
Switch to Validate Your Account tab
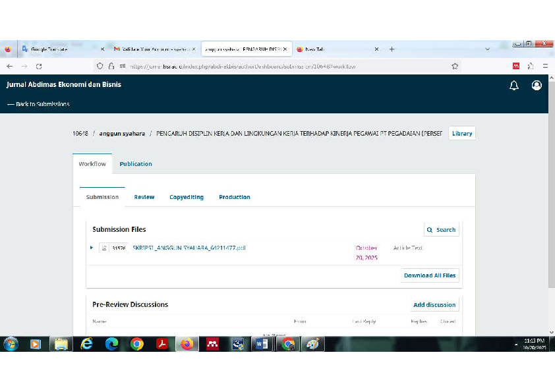click(154, 49)
